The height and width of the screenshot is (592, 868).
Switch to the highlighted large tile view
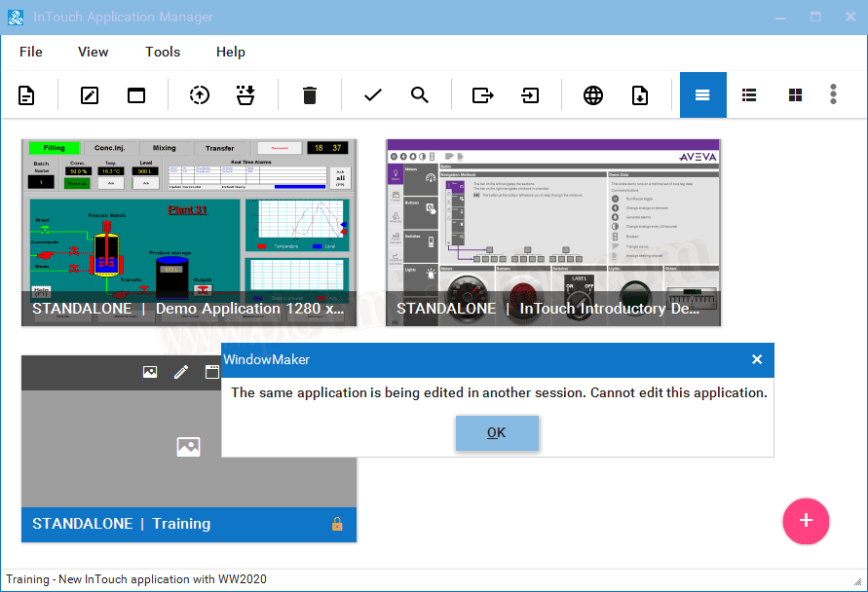(702, 95)
